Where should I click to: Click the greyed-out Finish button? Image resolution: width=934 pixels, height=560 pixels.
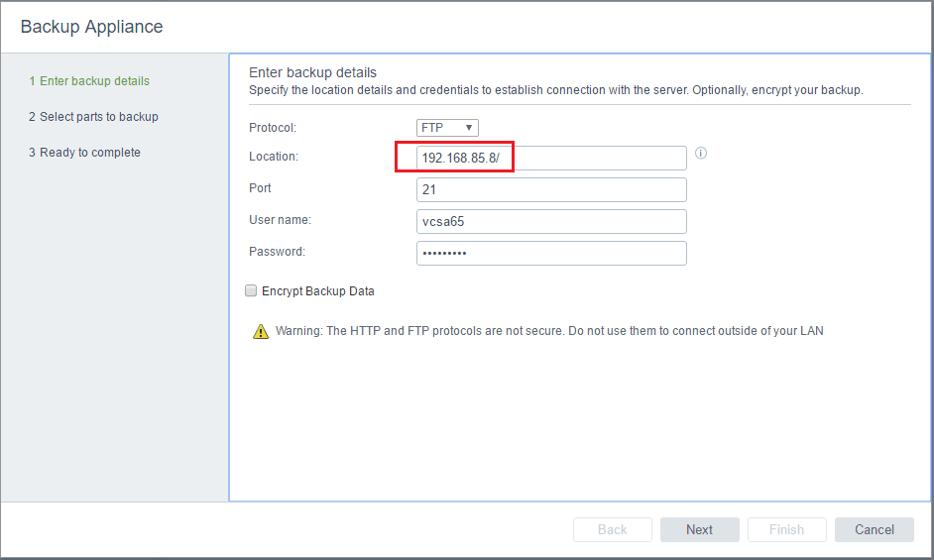point(786,529)
